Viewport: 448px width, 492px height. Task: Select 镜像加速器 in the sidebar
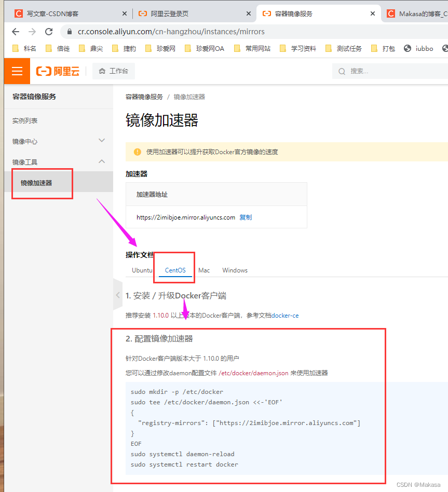(36, 183)
